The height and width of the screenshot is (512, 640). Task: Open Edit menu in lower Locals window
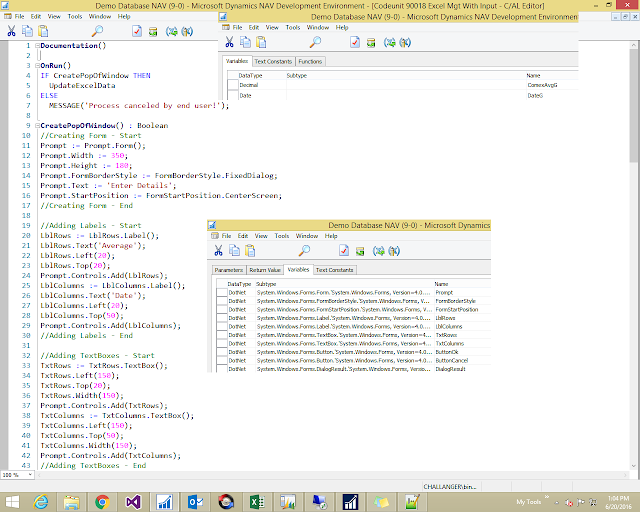coord(243,236)
